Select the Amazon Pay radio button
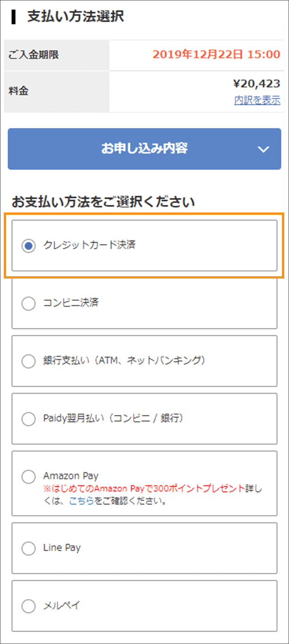 tap(29, 477)
